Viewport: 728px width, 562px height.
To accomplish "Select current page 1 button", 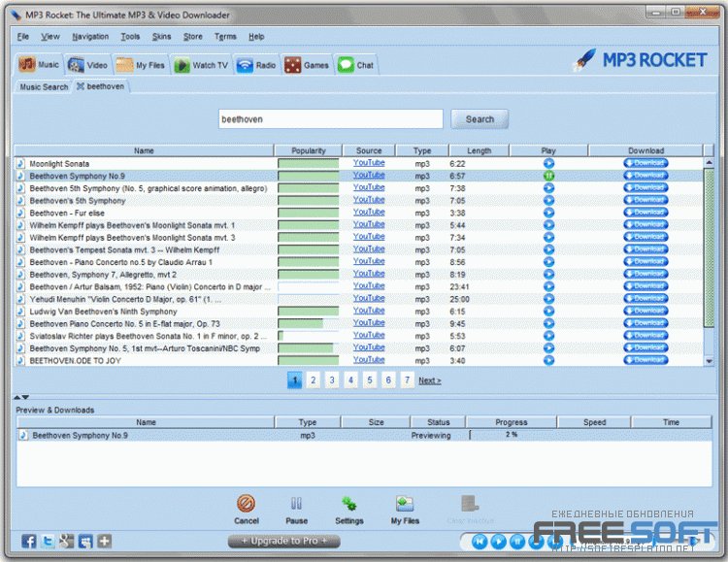I will (x=295, y=380).
